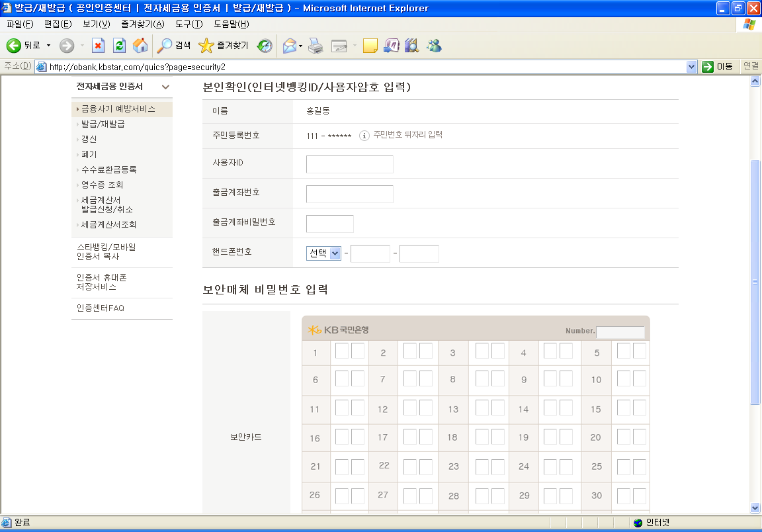Click the 사용자ID input field
The image size is (762, 532).
click(x=349, y=164)
